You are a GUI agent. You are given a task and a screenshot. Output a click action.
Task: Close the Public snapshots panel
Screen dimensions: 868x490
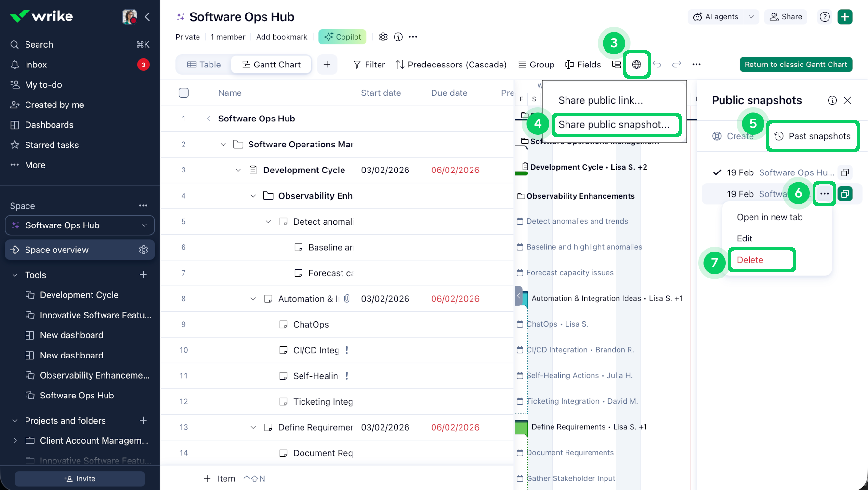point(848,100)
